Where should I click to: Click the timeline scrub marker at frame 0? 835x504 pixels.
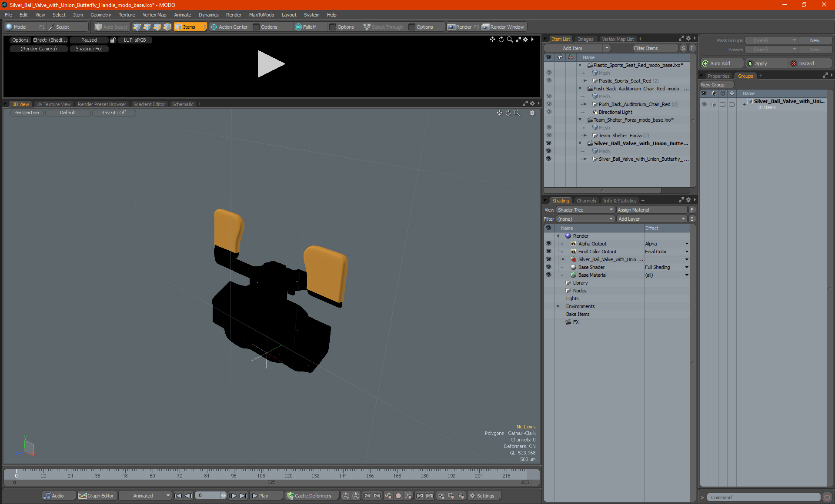pos(16,474)
